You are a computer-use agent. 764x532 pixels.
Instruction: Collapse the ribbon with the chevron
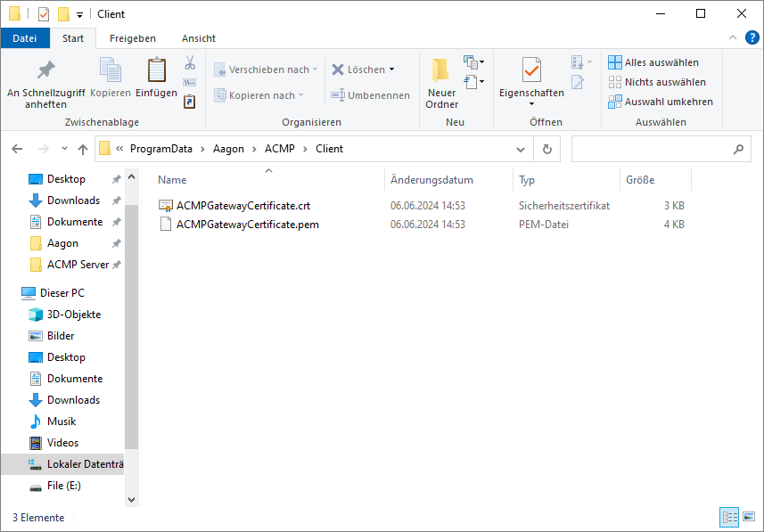[732, 38]
